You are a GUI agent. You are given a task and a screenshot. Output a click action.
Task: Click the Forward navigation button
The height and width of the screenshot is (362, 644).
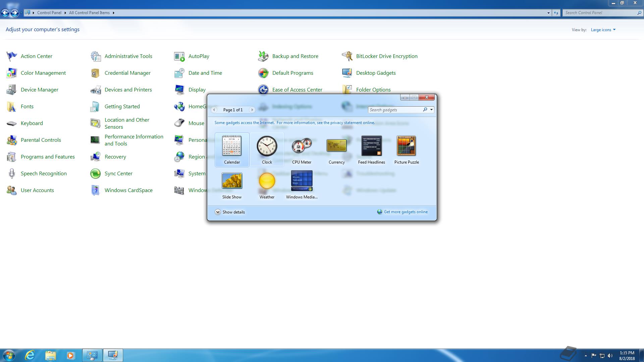pyautogui.click(x=14, y=13)
